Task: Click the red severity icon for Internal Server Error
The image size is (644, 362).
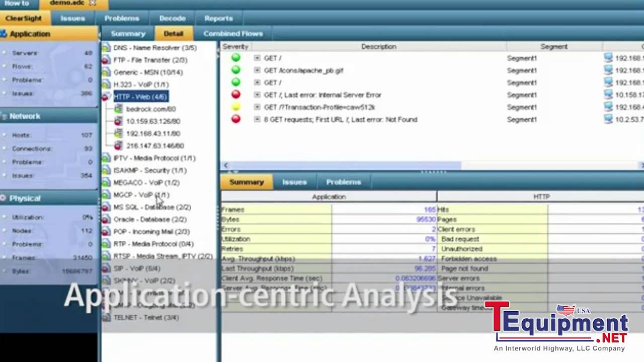Action: tap(235, 95)
